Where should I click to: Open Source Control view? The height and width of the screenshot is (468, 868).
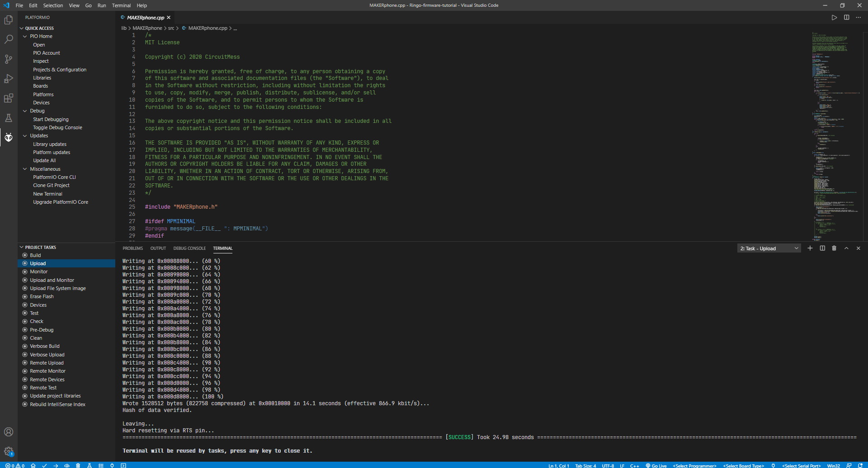click(9, 59)
